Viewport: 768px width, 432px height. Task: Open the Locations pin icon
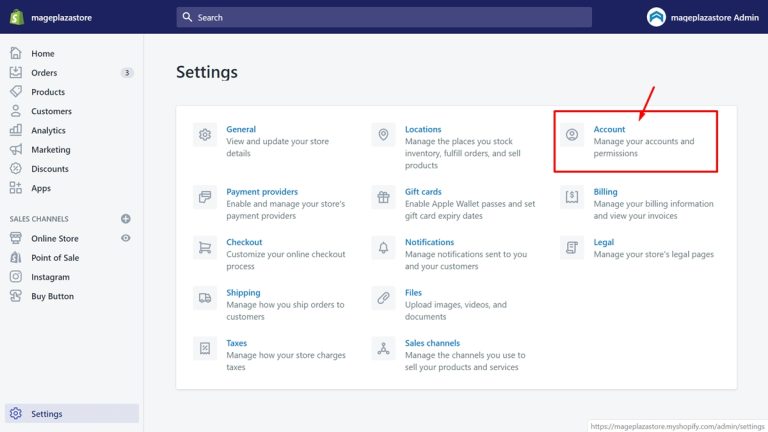(x=383, y=135)
